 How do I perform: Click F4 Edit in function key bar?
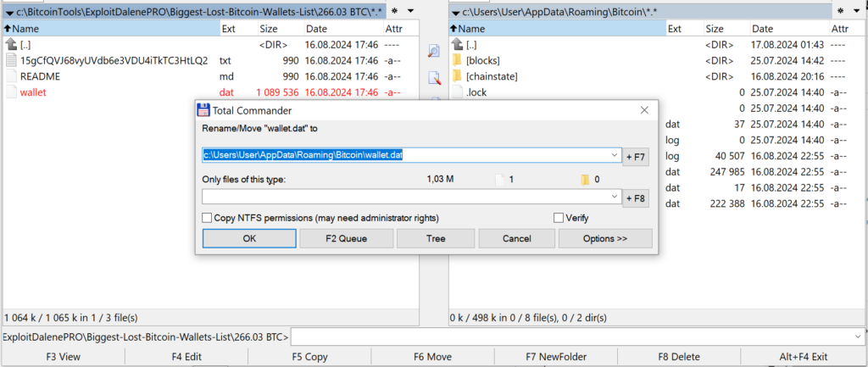tap(186, 357)
